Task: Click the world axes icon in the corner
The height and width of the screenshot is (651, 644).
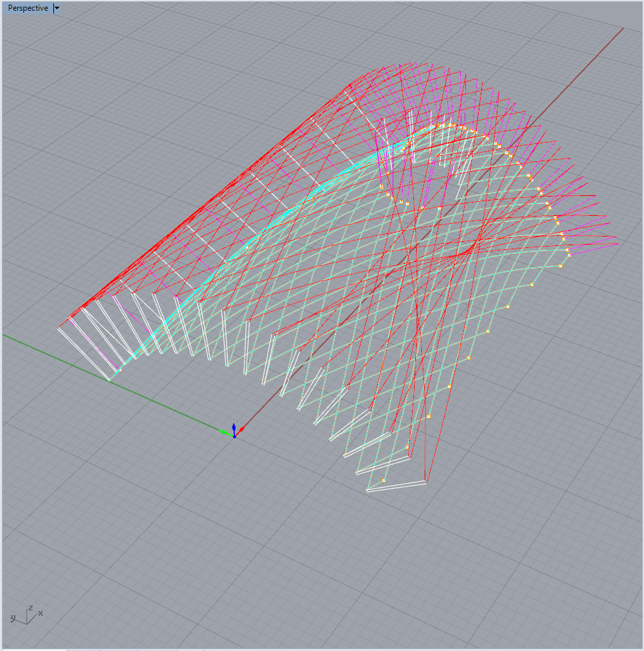Action: [27, 615]
